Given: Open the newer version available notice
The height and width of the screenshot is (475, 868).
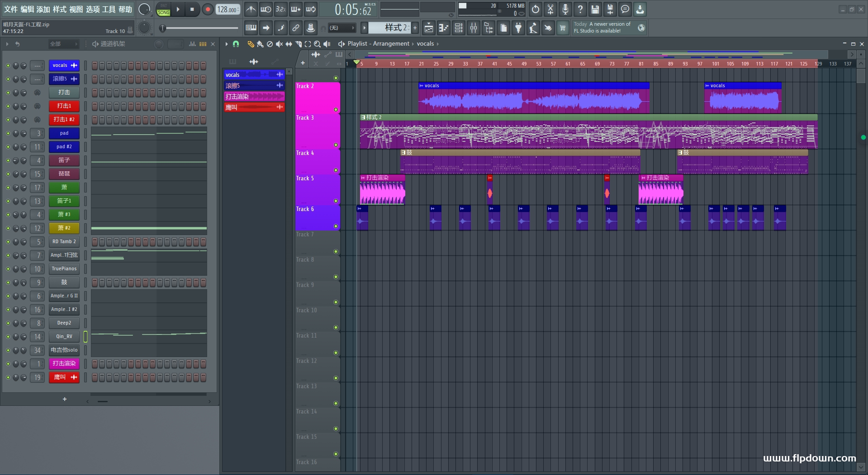Looking at the screenshot, I should (609, 28).
